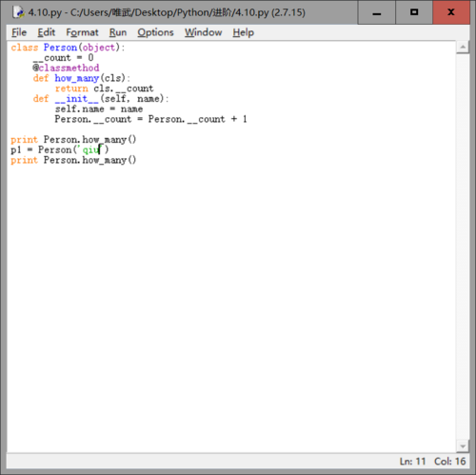This screenshot has height=475, width=476.
Task: Open the File menu
Action: pos(19,32)
